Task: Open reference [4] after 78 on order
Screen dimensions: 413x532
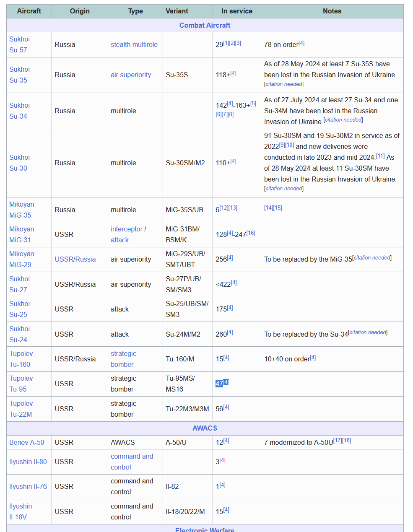Action: click(x=301, y=43)
